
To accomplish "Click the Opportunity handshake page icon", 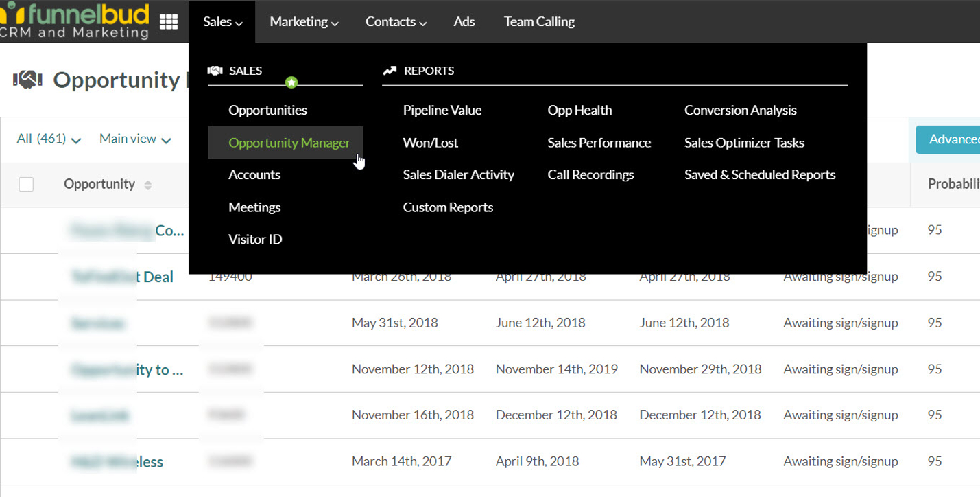I will 28,80.
